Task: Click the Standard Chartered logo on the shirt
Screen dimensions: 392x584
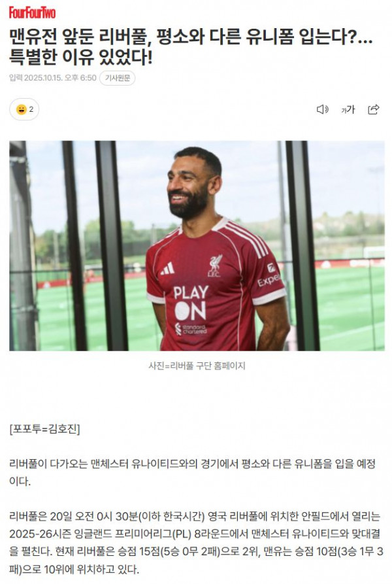Action: [191, 329]
